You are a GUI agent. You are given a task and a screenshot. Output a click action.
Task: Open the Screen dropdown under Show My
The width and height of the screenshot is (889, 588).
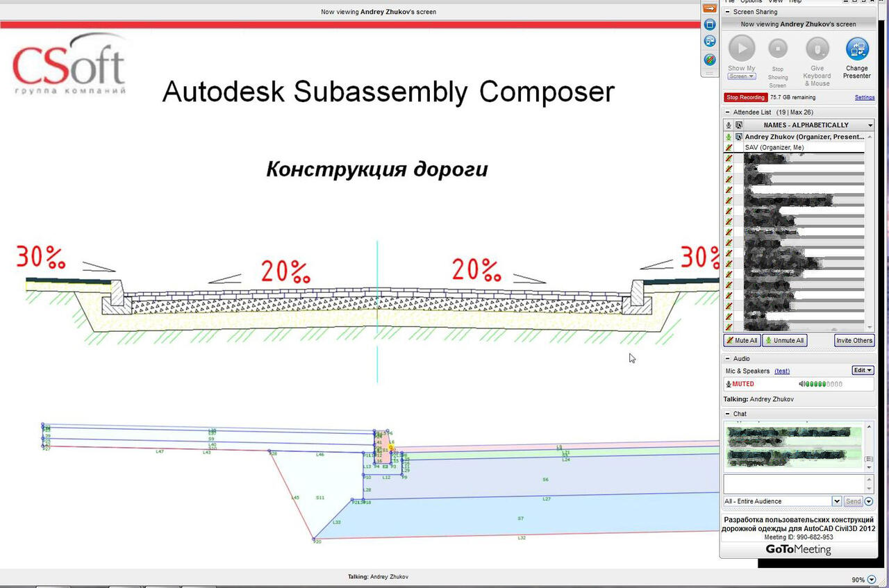point(742,76)
